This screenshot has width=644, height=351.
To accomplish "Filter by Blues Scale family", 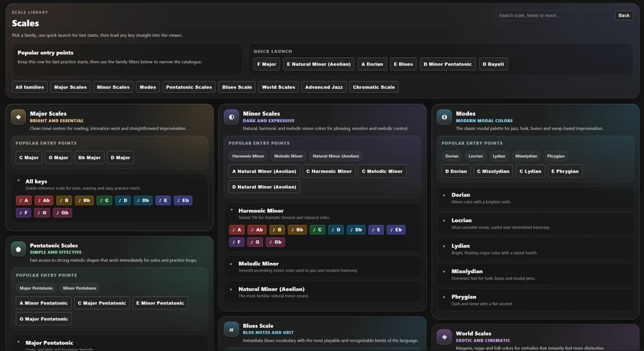I will [x=237, y=87].
